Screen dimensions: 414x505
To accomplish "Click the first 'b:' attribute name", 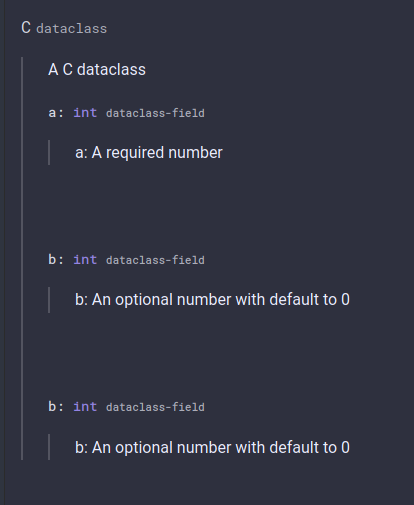I will [x=56, y=259].
